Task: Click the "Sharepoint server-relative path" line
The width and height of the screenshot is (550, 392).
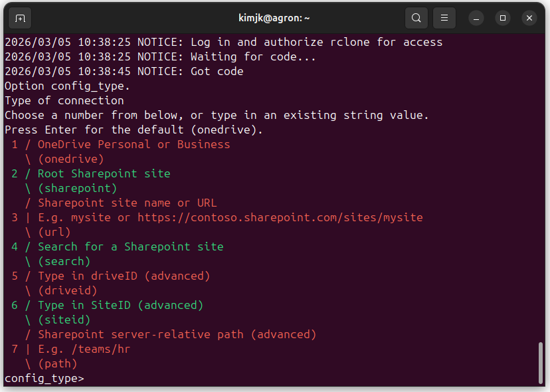Action: pos(177,334)
